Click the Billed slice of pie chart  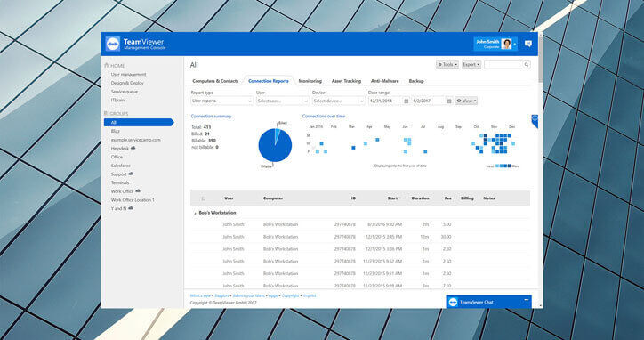(278, 134)
